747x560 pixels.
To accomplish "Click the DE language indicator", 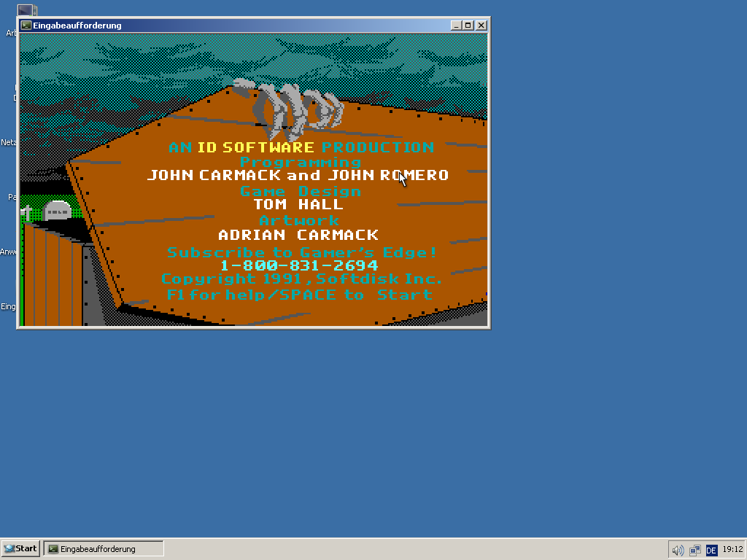I will click(711, 551).
